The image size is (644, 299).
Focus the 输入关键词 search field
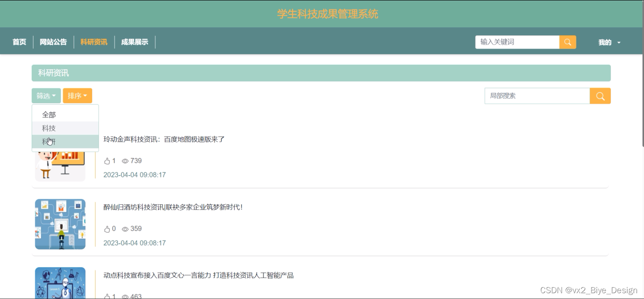coord(517,42)
